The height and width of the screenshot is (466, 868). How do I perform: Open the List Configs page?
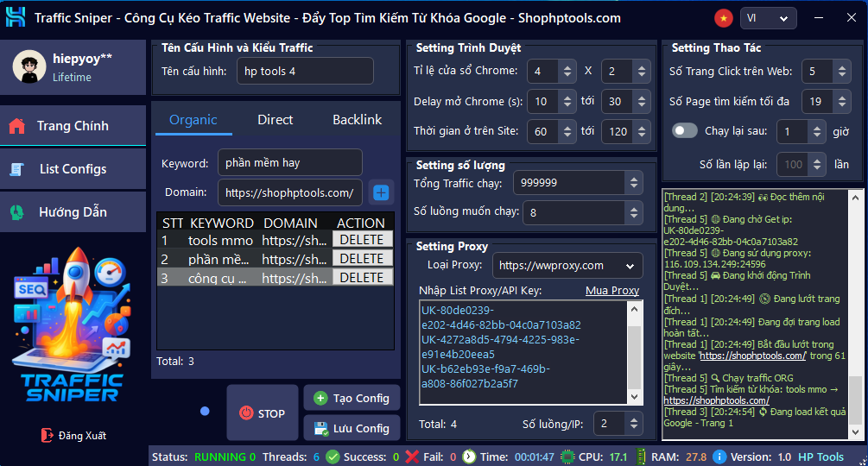tap(73, 169)
